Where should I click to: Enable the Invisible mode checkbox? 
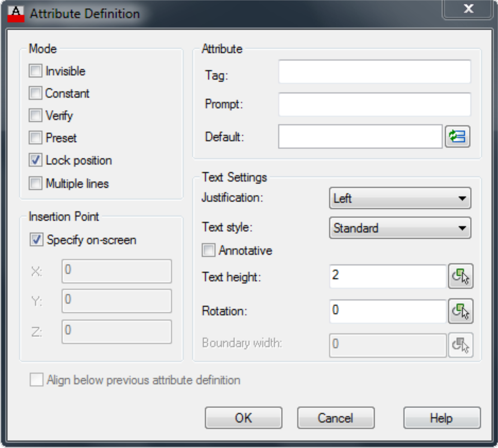click(35, 71)
